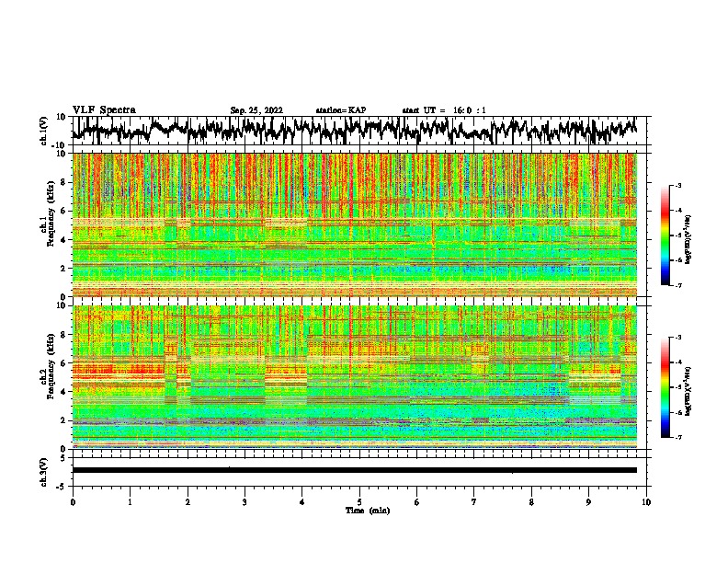Click the "6" tick on the Time axis
Viewport: 728px width, 563px height.
417,502
